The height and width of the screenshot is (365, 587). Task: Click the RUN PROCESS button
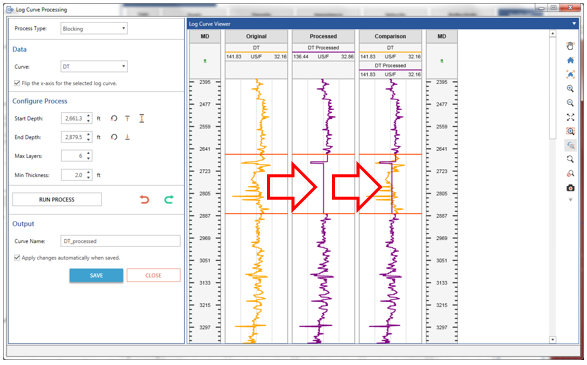point(57,200)
